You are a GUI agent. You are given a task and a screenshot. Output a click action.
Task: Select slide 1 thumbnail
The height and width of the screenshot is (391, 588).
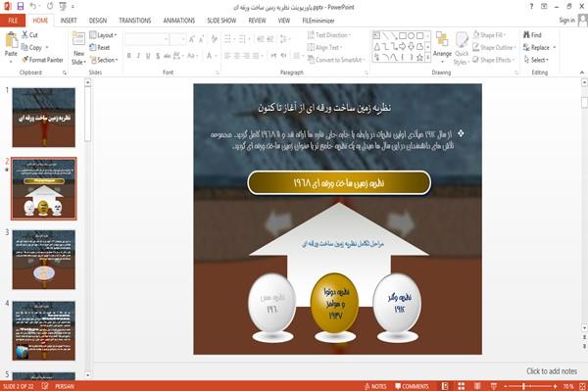[x=44, y=118]
